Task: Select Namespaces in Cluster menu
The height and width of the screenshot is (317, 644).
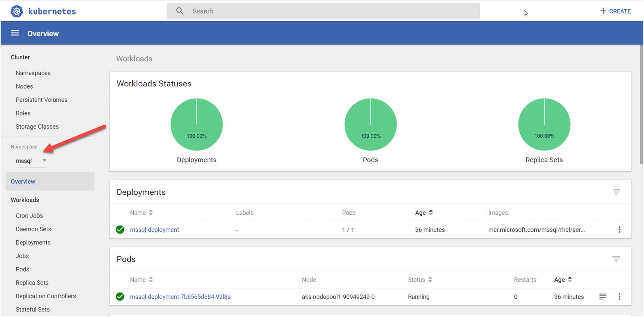Action: click(x=33, y=73)
